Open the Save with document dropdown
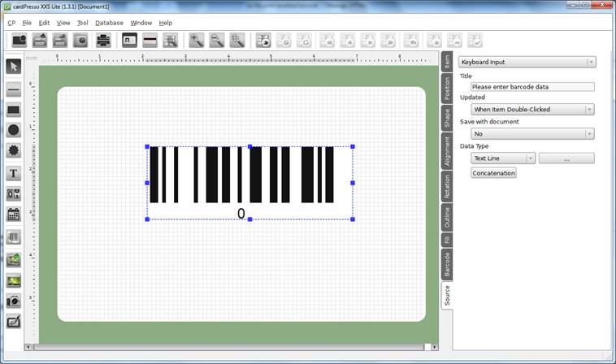Viewport: 616px width, 364px height. [532, 134]
